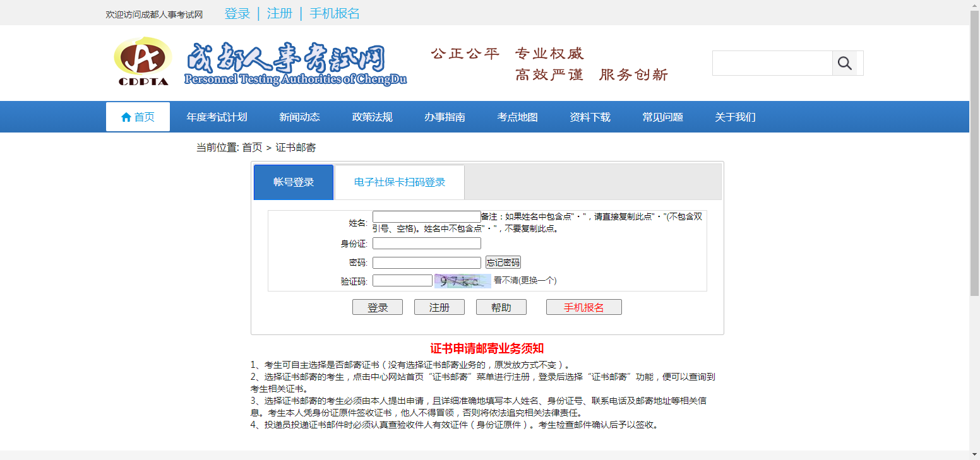Open 办事指南 navigation item
The height and width of the screenshot is (460, 980).
[445, 117]
